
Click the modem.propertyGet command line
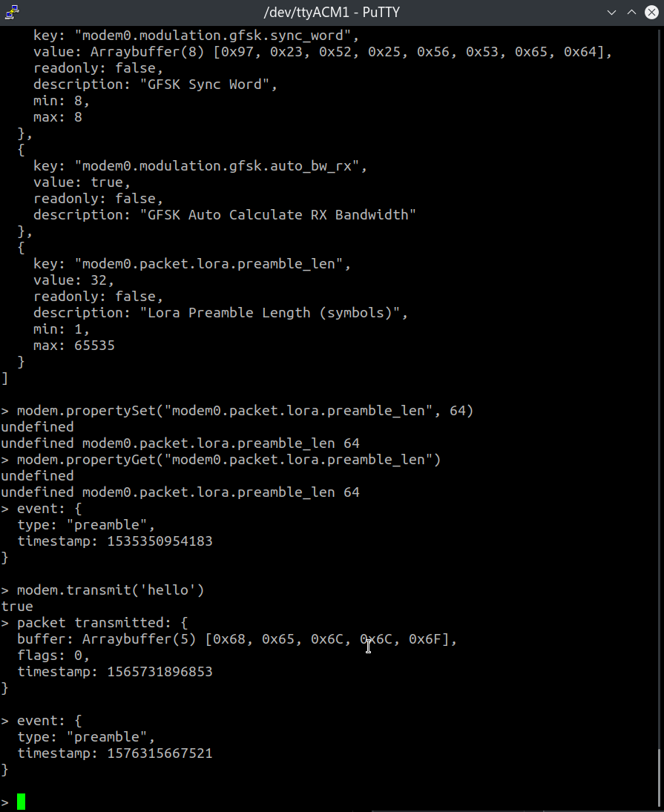click(229, 459)
